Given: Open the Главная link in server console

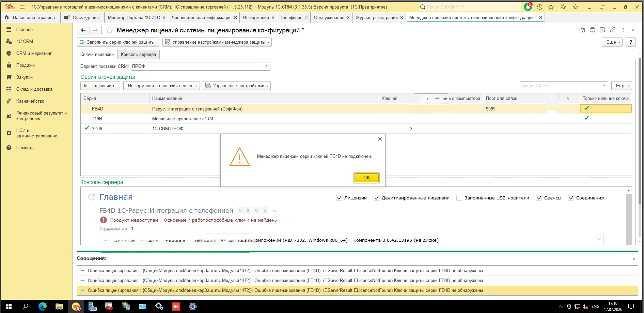Looking at the screenshot, I should (x=116, y=197).
